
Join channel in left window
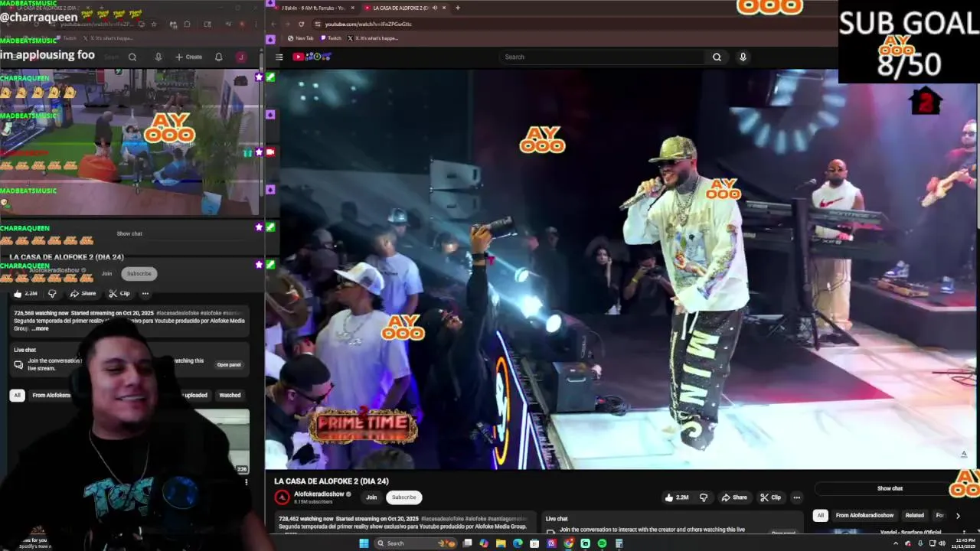[106, 273]
